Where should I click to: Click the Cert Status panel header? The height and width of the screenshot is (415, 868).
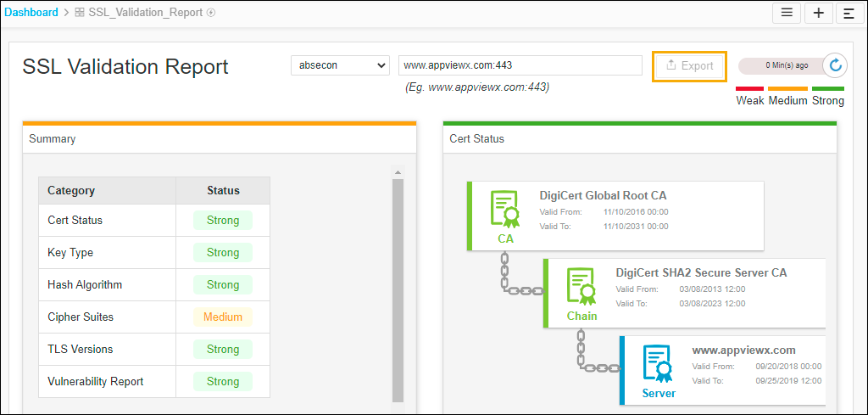[640, 138]
